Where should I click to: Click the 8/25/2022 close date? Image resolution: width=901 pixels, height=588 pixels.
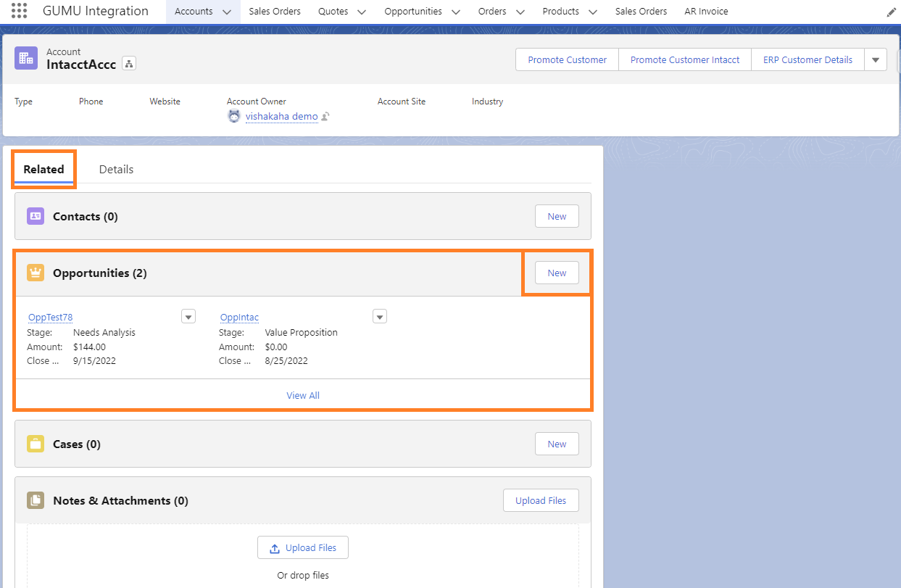[x=286, y=360]
